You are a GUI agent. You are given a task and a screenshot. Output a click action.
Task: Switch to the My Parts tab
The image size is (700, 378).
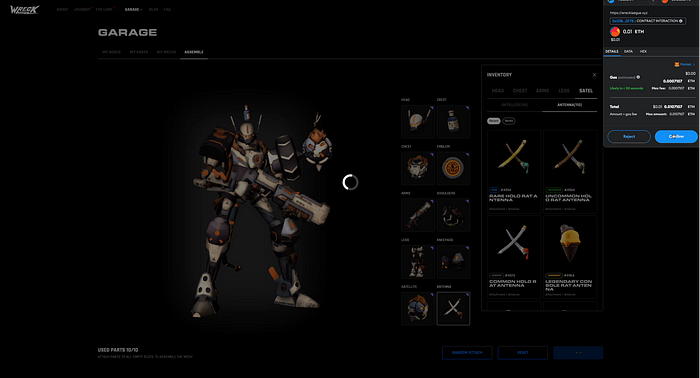point(139,52)
